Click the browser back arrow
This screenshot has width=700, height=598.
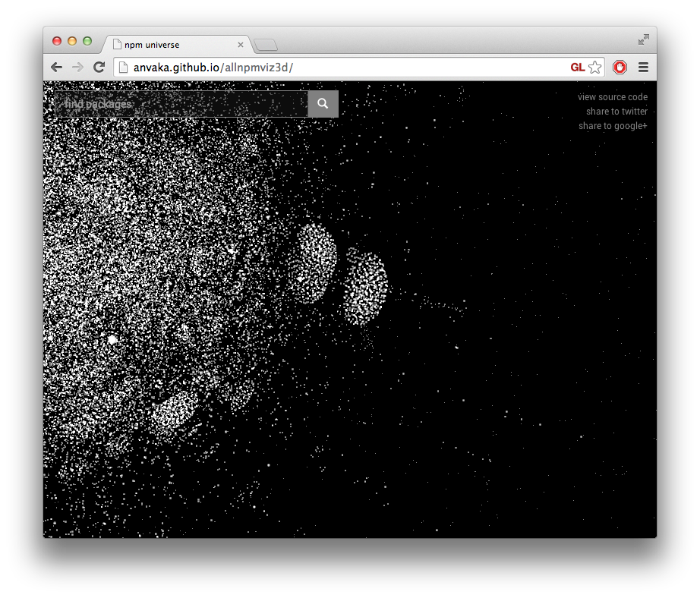(56, 67)
